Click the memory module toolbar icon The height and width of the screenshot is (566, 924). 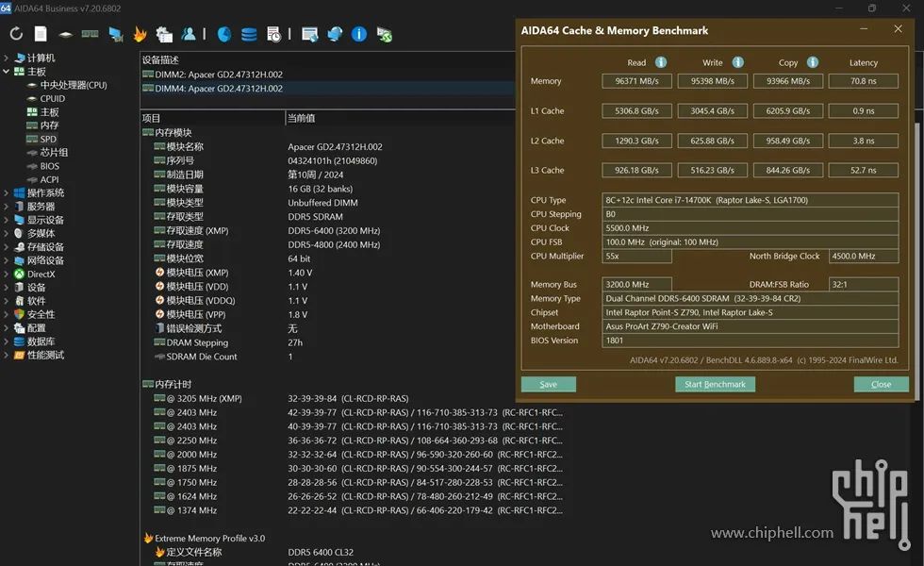pos(91,34)
